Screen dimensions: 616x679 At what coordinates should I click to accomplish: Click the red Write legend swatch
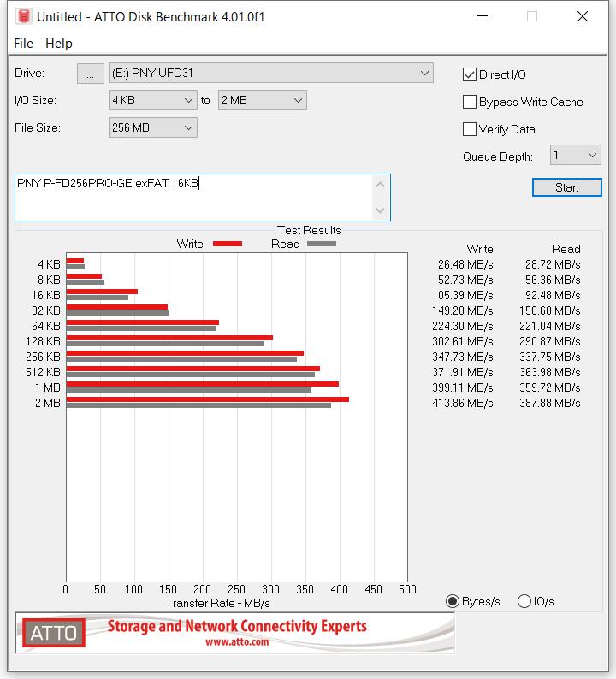pos(228,244)
